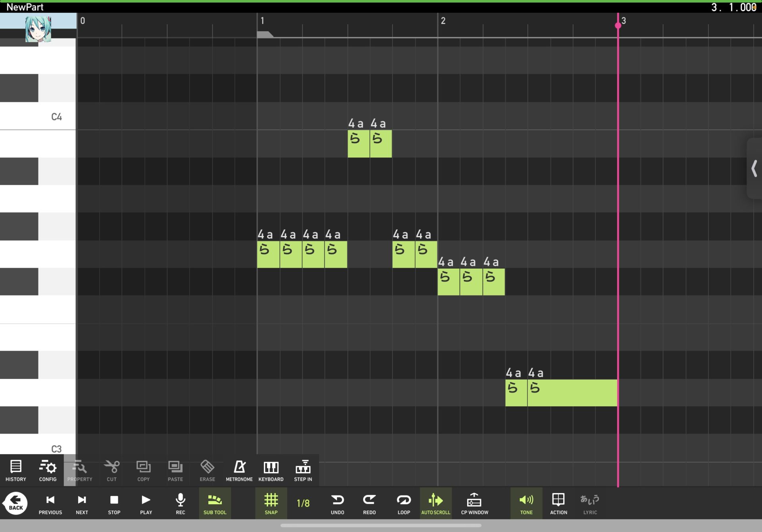Go Back to the previous screen
This screenshot has height=532, width=762.
tap(15, 503)
